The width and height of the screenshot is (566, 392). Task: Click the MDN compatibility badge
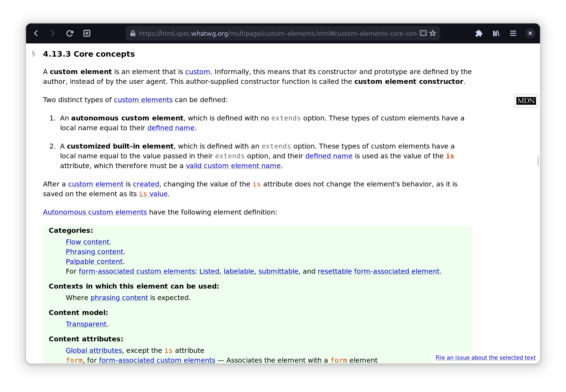click(526, 101)
